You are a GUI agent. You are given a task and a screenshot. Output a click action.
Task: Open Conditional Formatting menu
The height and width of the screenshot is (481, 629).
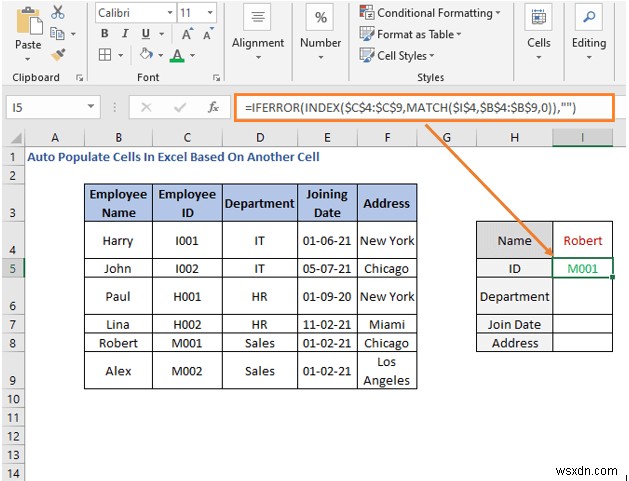tap(430, 13)
